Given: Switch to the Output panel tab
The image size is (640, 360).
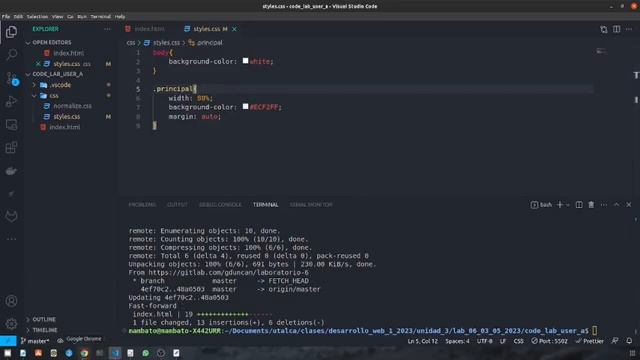Looking at the screenshot, I should pos(177,204).
